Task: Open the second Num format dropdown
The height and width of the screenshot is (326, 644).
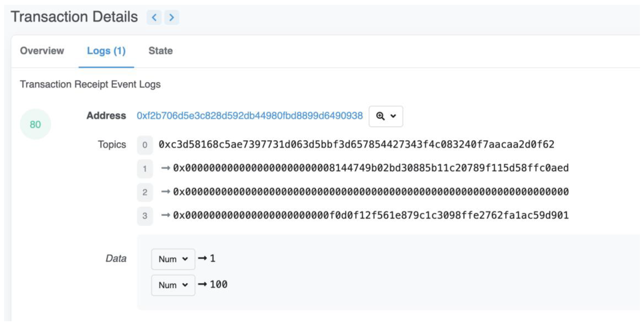Action: [x=173, y=285]
